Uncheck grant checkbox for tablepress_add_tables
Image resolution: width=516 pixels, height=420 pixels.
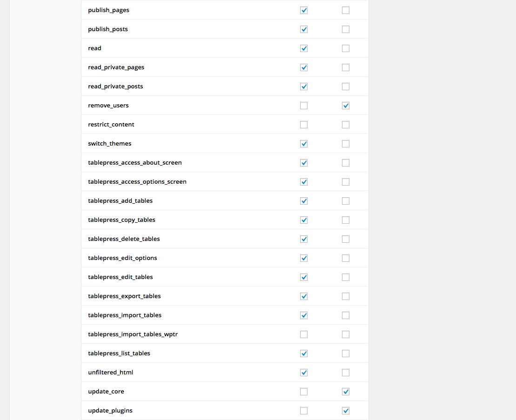tap(304, 201)
